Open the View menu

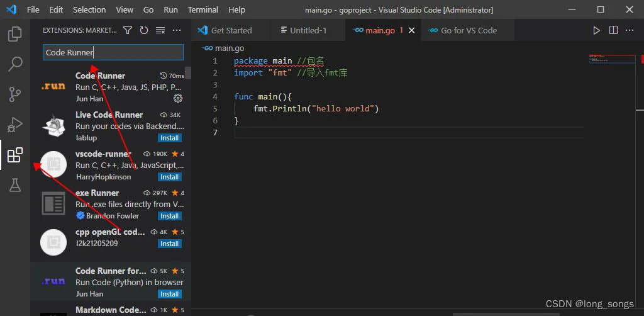point(124,9)
